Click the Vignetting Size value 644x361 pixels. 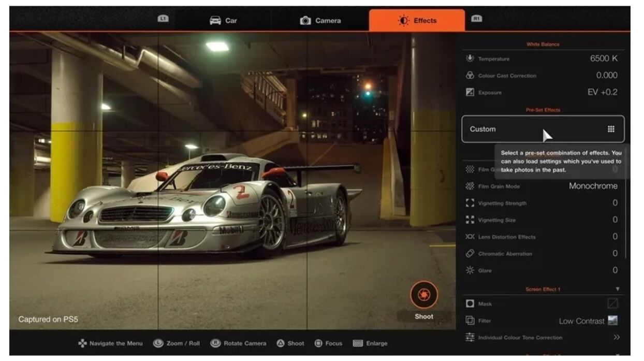(x=615, y=220)
